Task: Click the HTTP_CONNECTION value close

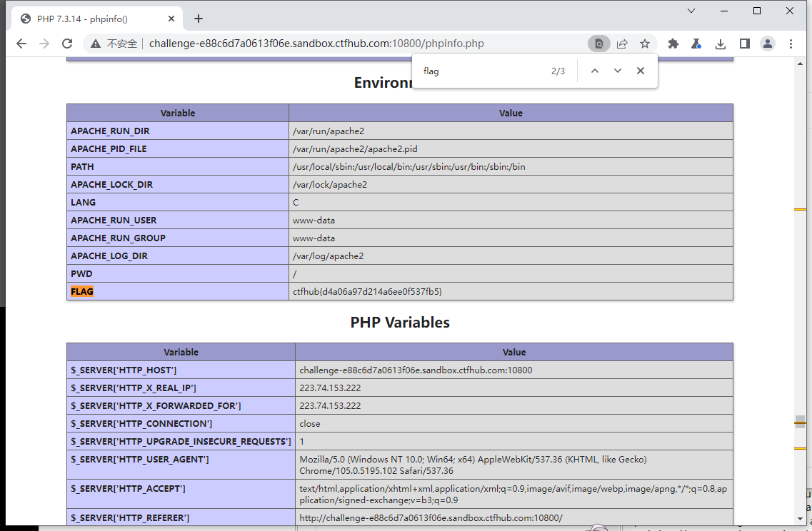Action: click(x=310, y=423)
